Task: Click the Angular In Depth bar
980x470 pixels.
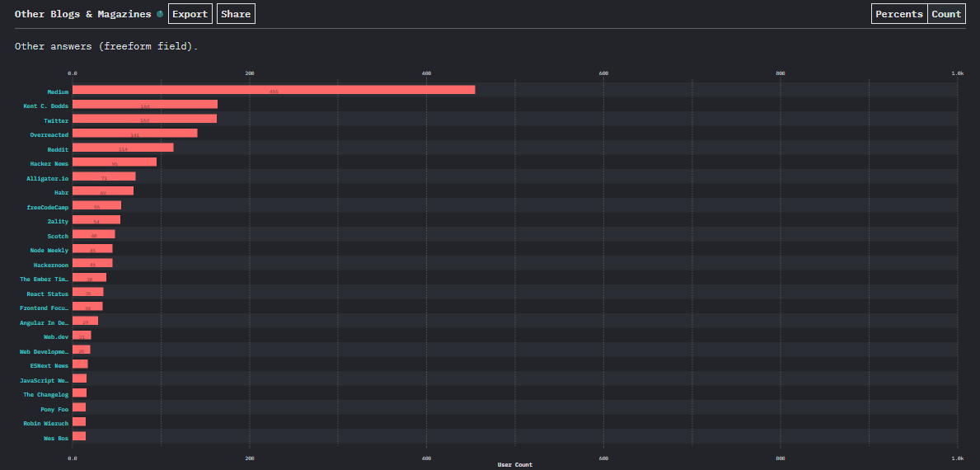Action: pyautogui.click(x=85, y=321)
